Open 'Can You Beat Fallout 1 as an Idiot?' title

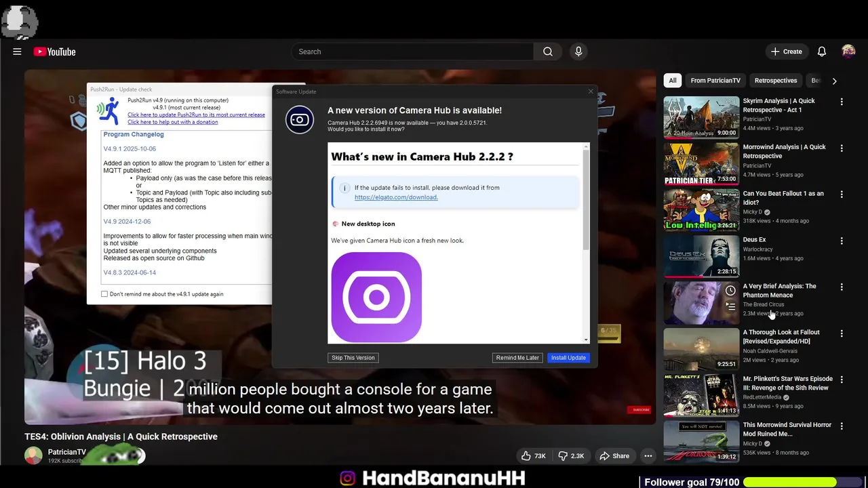click(783, 198)
